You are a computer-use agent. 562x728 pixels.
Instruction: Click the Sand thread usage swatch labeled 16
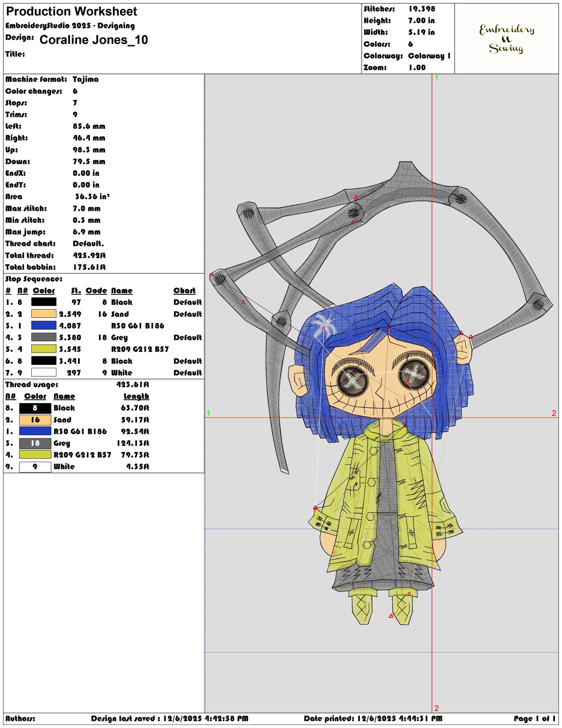click(35, 420)
